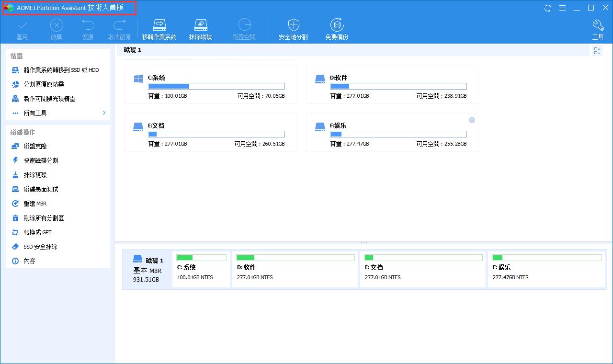The image size is (613, 364).
Task: Click the 磁碟操作 section header
Action: tap(23, 132)
